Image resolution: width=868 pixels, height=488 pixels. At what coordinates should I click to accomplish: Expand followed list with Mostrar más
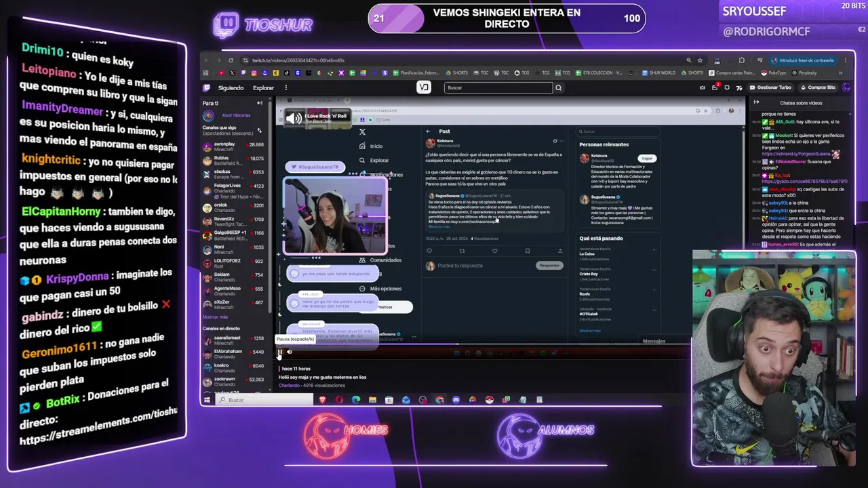pyautogui.click(x=215, y=317)
